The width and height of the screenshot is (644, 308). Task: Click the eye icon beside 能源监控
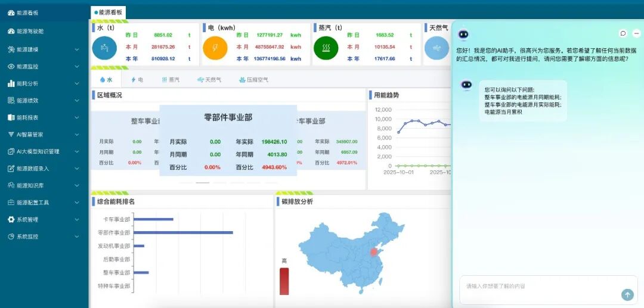pyautogui.click(x=11, y=67)
